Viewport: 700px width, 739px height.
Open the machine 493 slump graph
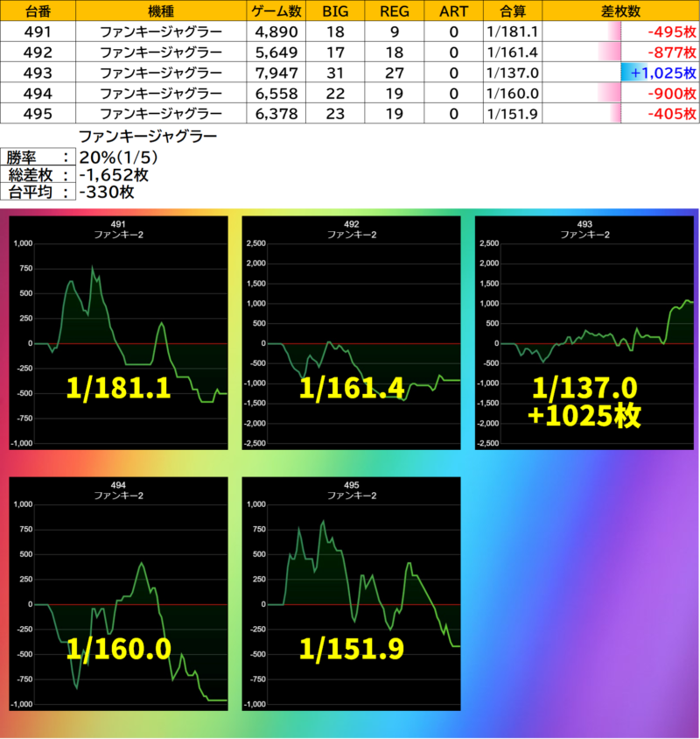pos(584,333)
